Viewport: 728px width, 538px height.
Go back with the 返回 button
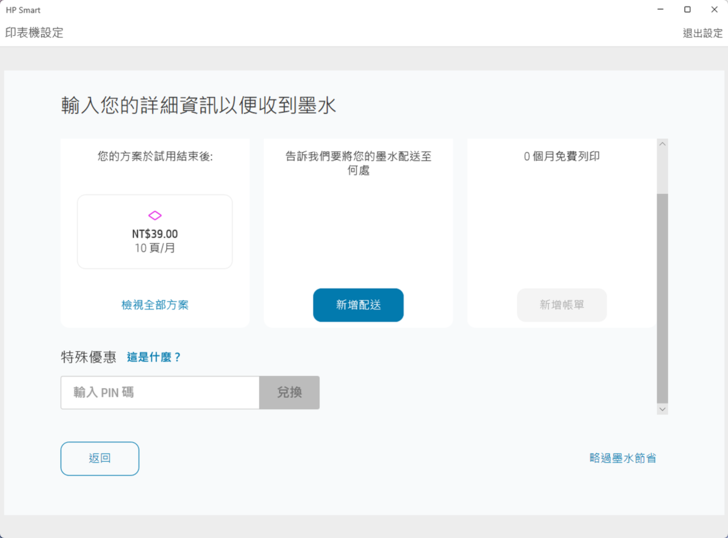100,458
